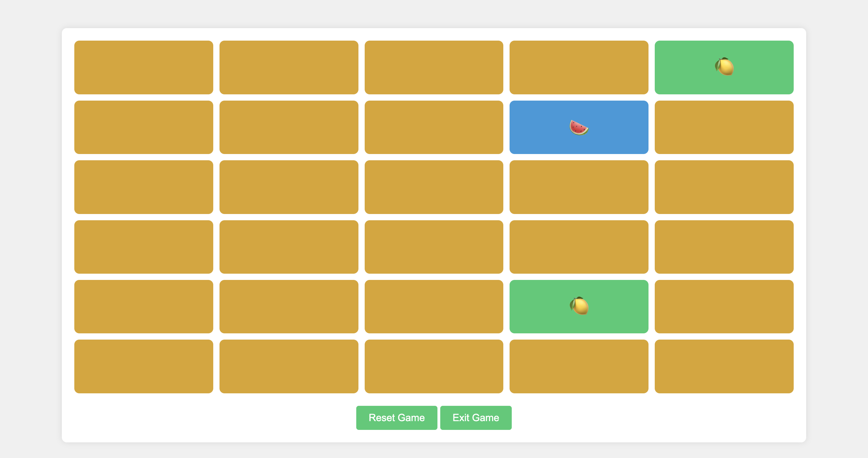Click the lemon card in the fifth row
868x458 pixels.
click(x=579, y=306)
